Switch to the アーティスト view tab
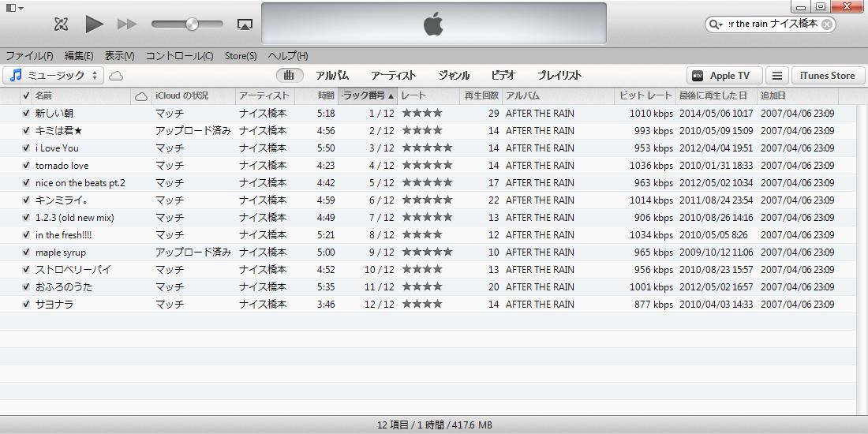868x434 pixels. click(x=393, y=76)
